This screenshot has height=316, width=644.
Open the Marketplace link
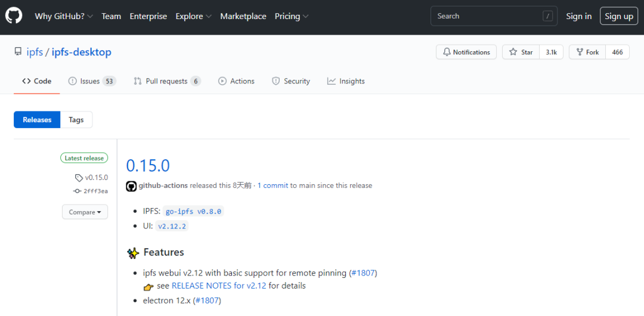[243, 17]
